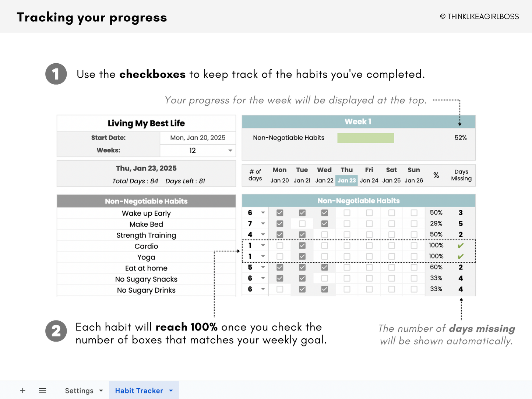Expand the days-per-week dropdown for Wake up Early
Screen dimensions: 532x399
(263, 213)
